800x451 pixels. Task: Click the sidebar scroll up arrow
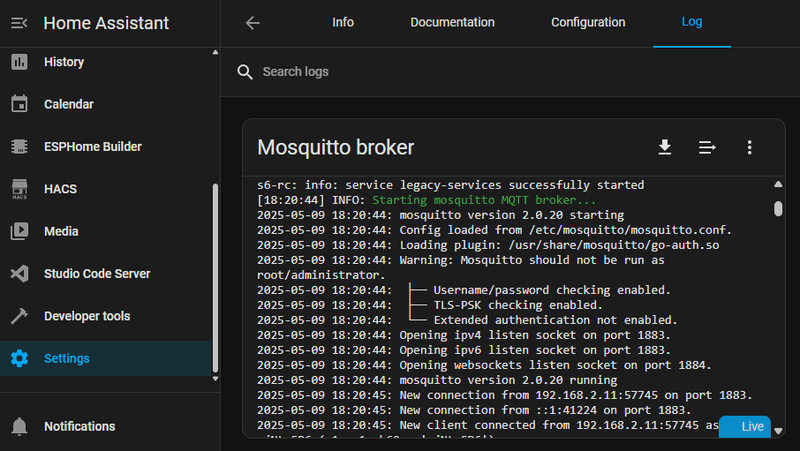[x=215, y=52]
